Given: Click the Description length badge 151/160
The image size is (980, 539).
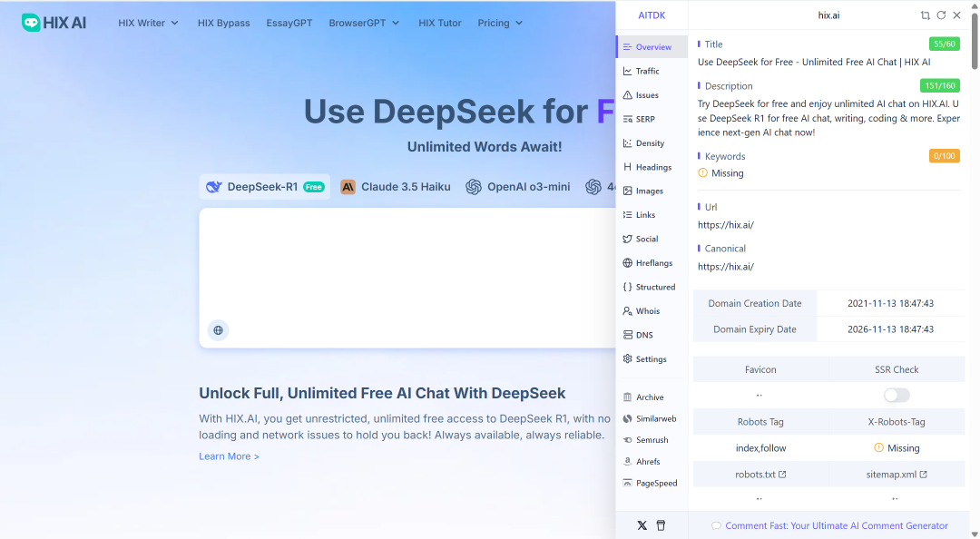Looking at the screenshot, I should [940, 85].
